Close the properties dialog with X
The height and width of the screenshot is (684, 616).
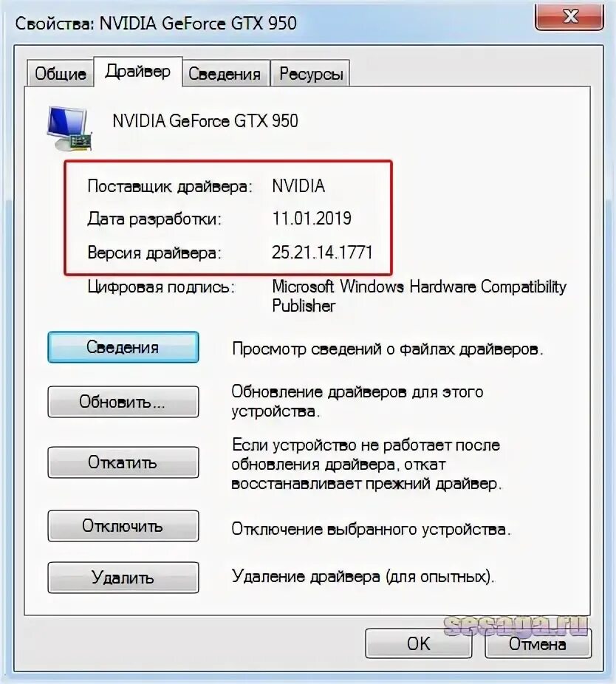click(569, 16)
